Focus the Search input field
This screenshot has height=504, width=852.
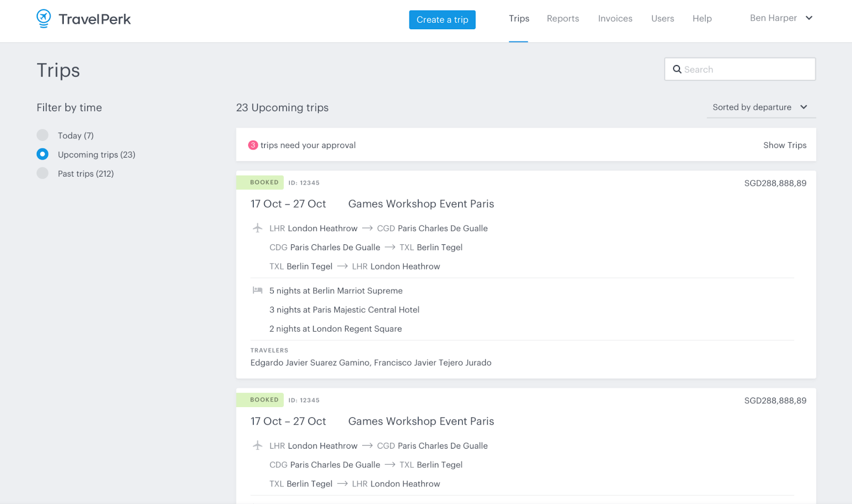point(745,69)
